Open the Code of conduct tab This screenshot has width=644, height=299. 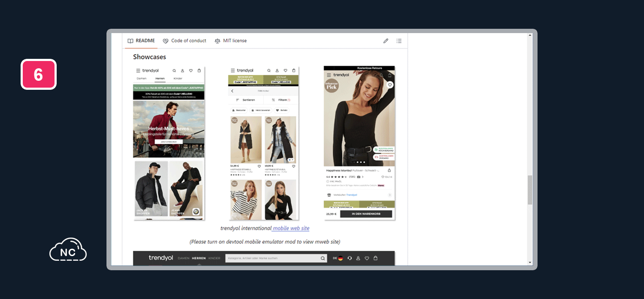pyautogui.click(x=185, y=41)
